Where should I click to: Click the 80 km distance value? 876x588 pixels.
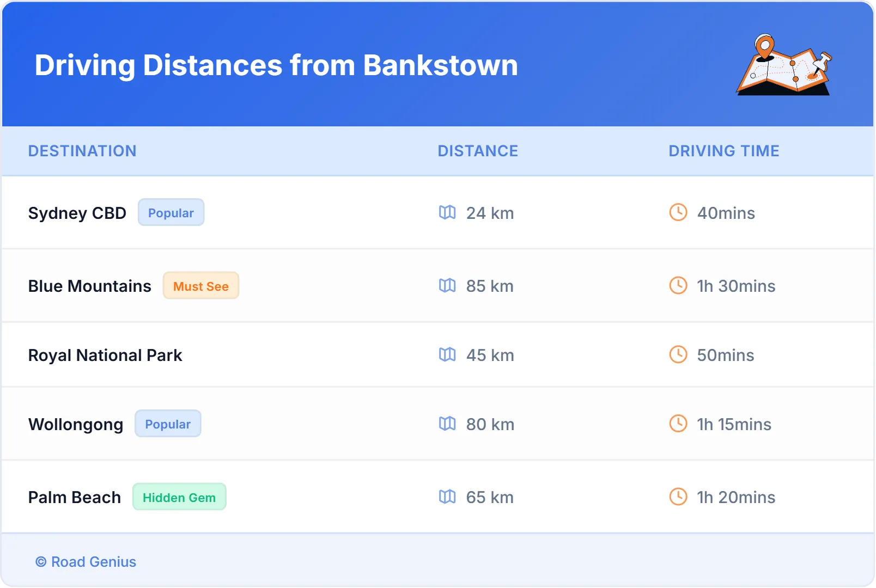pos(490,424)
